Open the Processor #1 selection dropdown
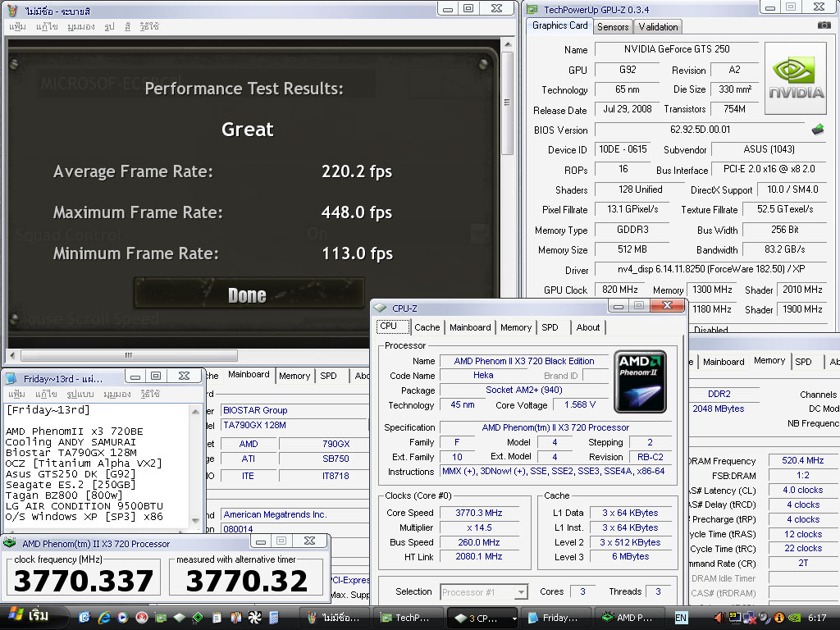 pyautogui.click(x=521, y=592)
